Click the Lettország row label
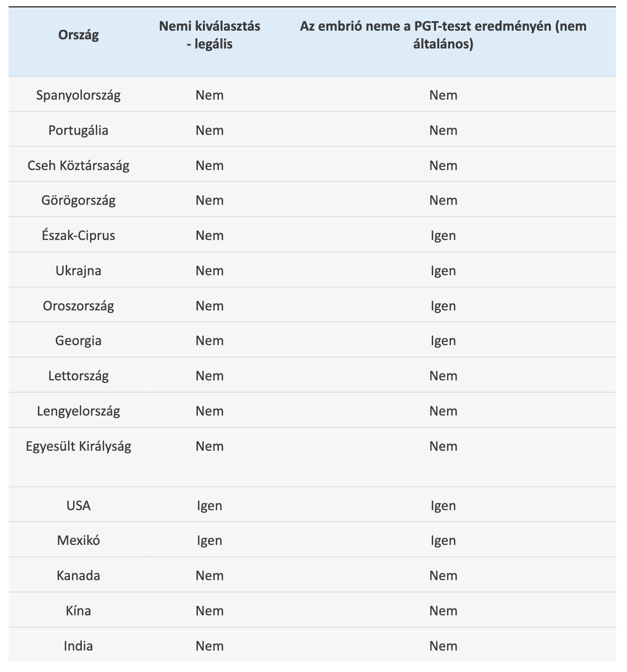Screen dimensions: 627x672 (79, 376)
